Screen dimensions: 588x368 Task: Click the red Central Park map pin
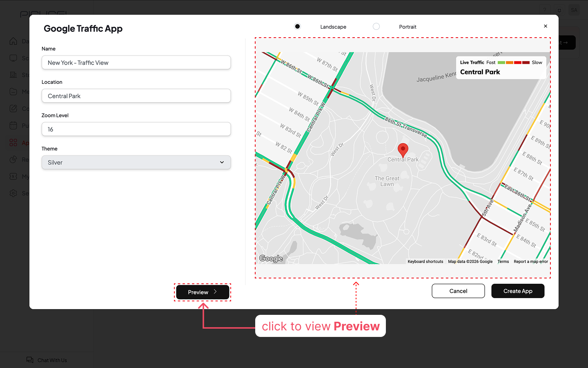403,150
